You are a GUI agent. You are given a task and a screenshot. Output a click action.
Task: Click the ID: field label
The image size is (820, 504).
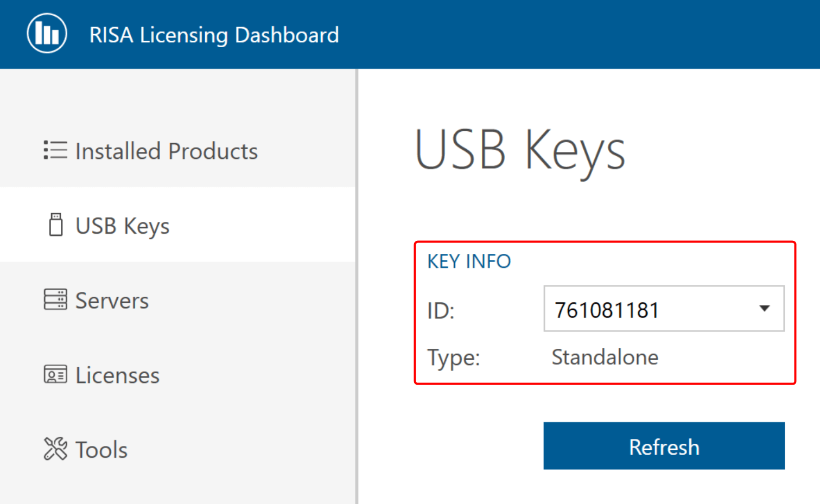coord(441,311)
